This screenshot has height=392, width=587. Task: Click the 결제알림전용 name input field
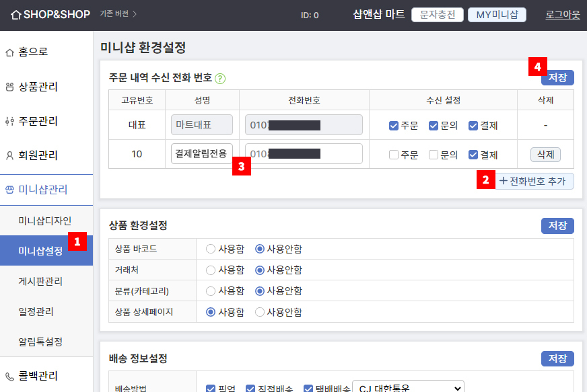(202, 154)
